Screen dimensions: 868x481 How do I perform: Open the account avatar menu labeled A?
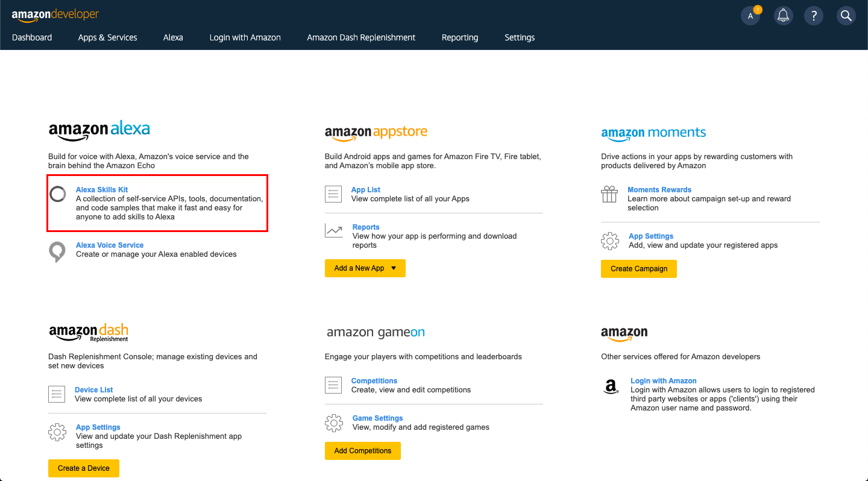pos(750,16)
